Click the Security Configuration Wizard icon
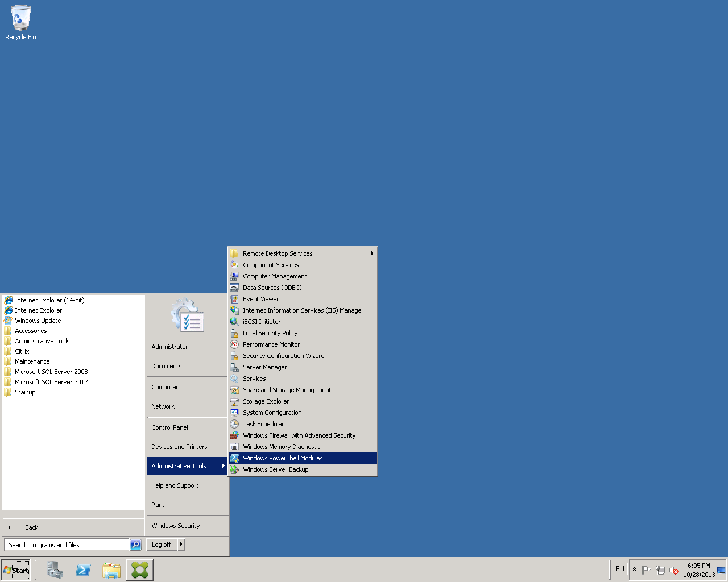This screenshot has height=582, width=728. click(234, 356)
